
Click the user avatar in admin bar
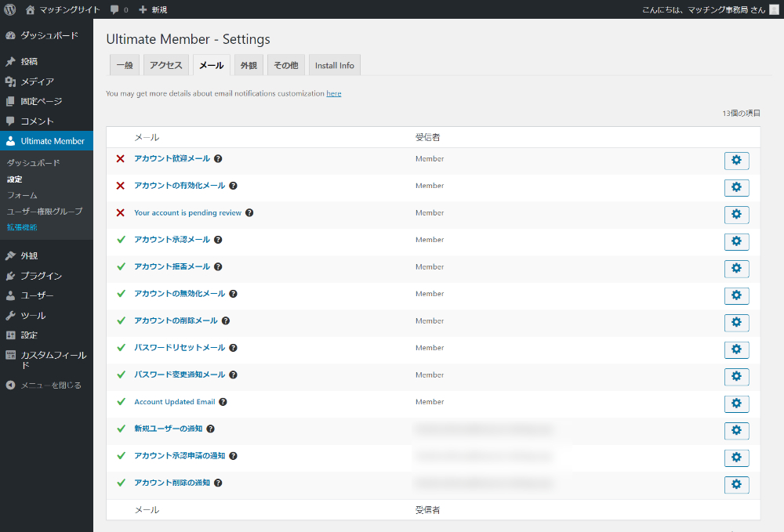click(x=774, y=9)
